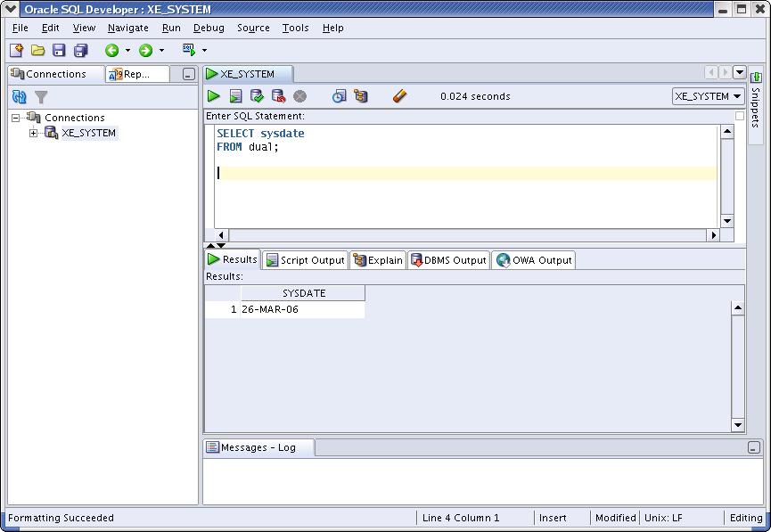
Task: Toggle the checkbox beside Enter SQL Statement
Action: [740, 116]
